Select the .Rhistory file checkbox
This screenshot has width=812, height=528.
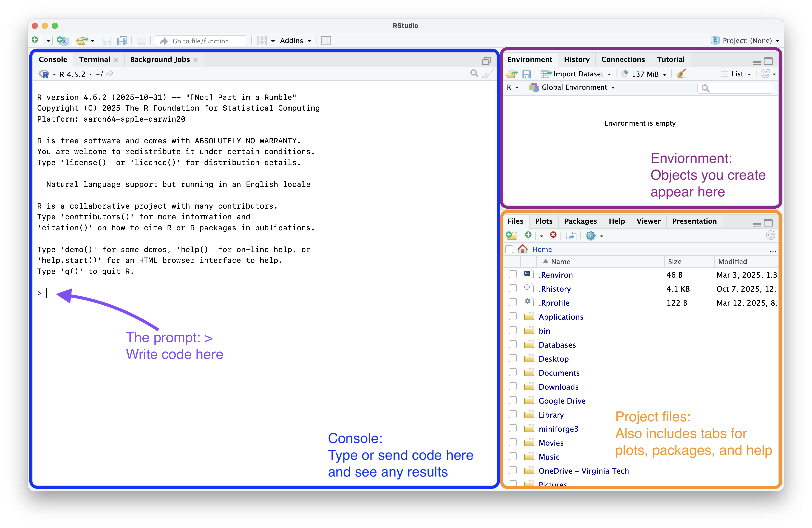tap(513, 288)
